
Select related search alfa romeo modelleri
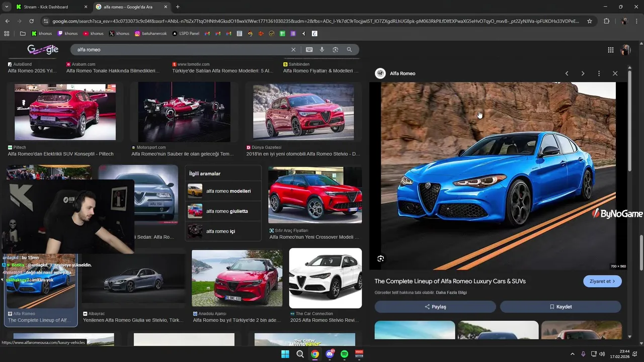tap(223, 191)
